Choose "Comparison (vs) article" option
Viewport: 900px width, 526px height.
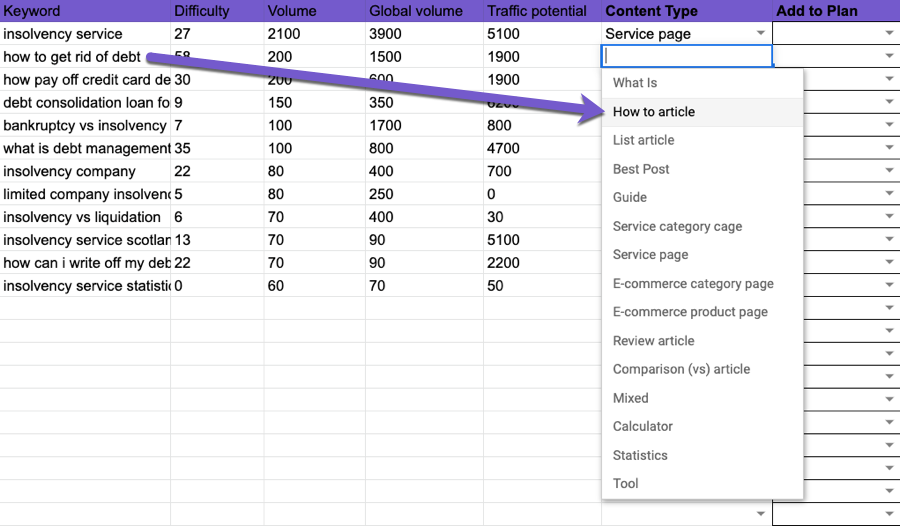tap(681, 369)
